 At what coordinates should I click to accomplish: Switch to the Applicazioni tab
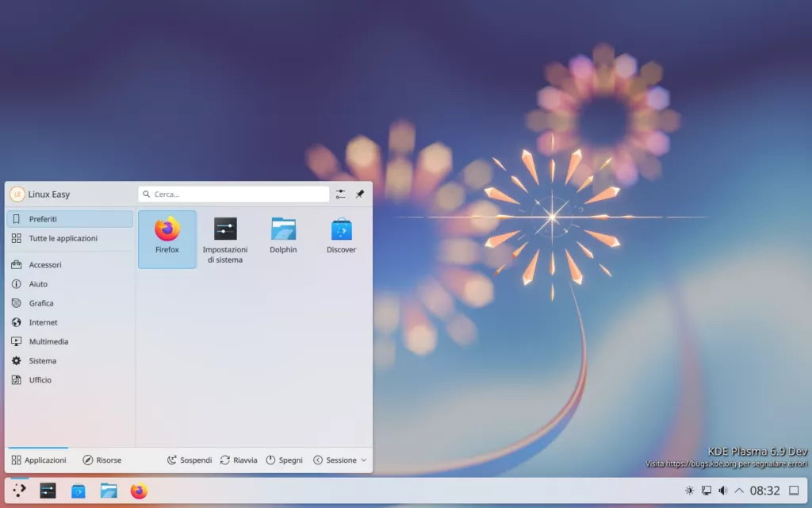[39, 460]
